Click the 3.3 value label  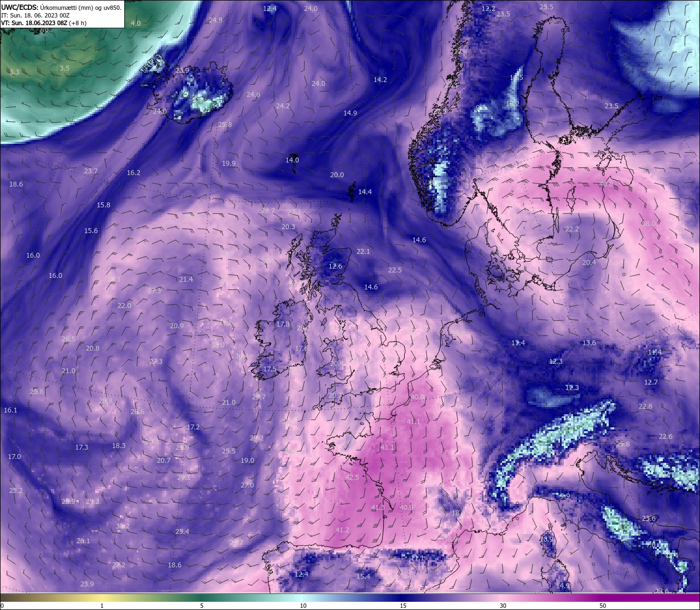point(14,72)
